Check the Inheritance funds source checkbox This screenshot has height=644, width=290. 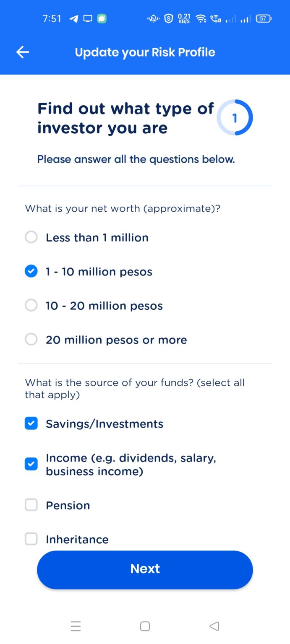tap(31, 539)
